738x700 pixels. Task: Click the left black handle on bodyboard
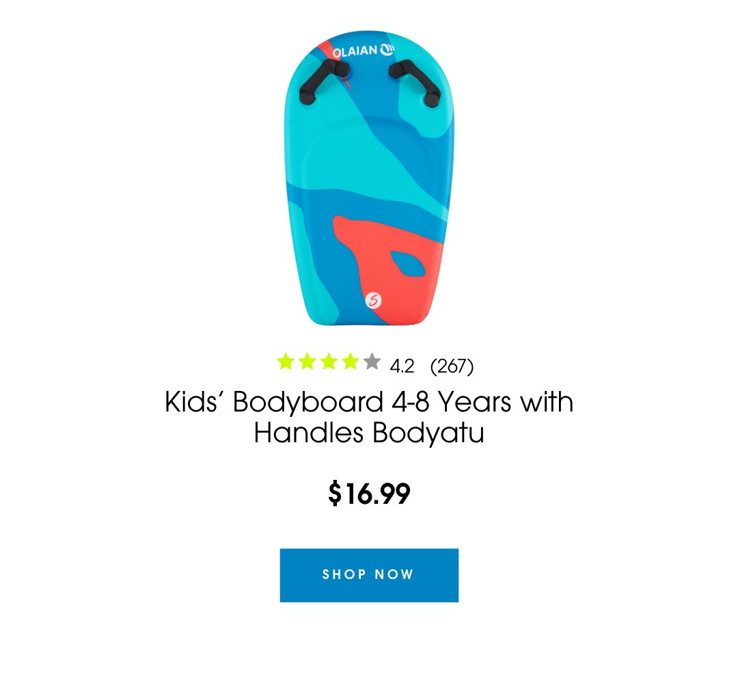324,81
